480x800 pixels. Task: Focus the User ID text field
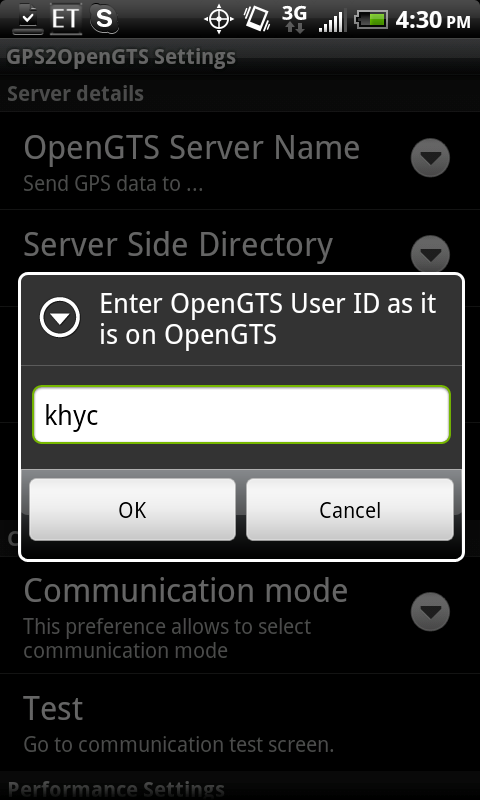241,415
